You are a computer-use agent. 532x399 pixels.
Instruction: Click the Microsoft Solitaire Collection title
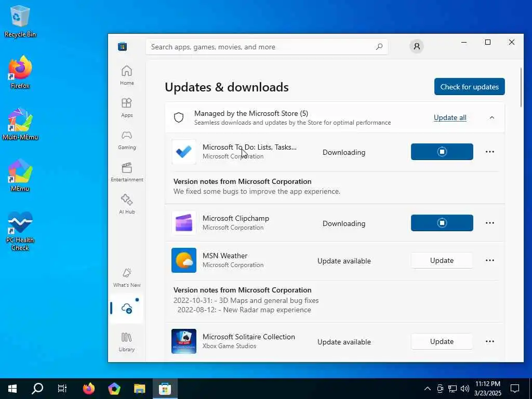[249, 337]
